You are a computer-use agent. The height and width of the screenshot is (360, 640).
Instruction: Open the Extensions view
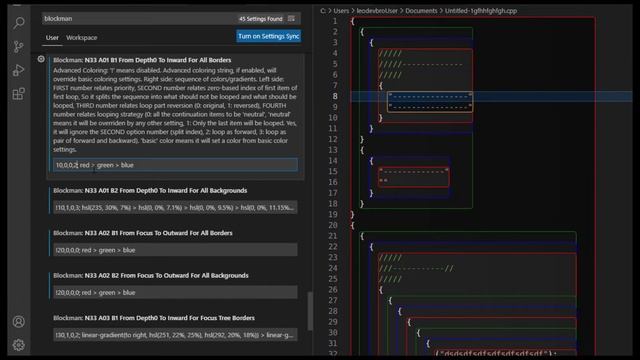(19, 94)
